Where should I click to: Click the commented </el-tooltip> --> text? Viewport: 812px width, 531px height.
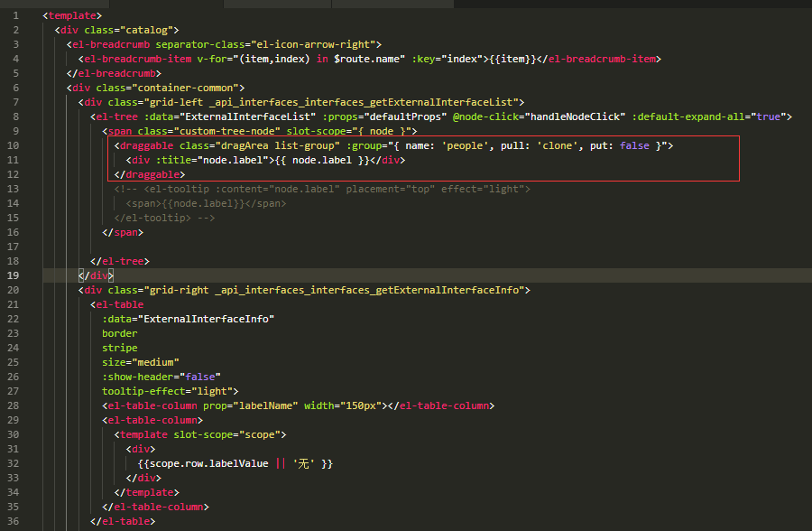point(164,218)
